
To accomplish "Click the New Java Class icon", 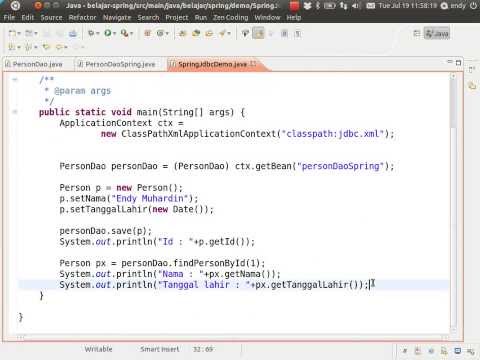I will (160, 33).
